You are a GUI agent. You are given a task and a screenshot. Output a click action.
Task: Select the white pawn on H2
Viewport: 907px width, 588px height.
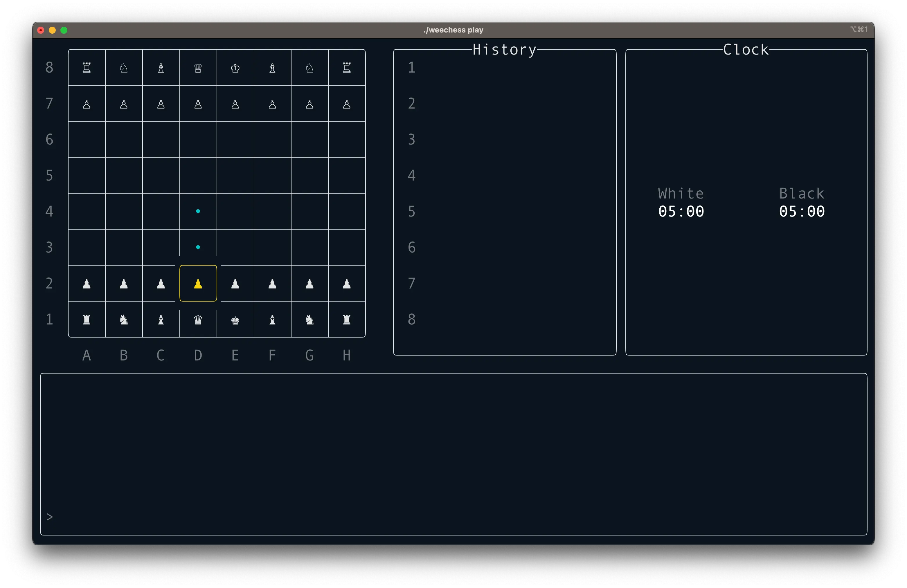pyautogui.click(x=346, y=284)
